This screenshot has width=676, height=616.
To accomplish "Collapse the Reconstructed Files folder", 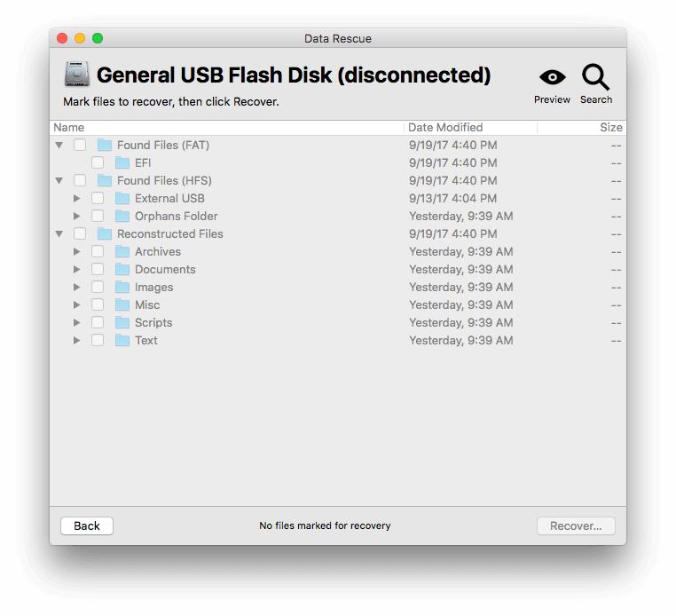I will click(59, 233).
